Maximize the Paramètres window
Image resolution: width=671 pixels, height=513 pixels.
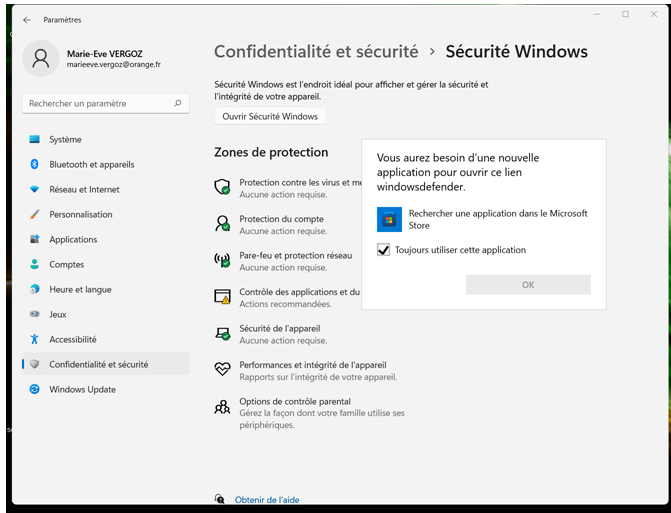click(625, 14)
